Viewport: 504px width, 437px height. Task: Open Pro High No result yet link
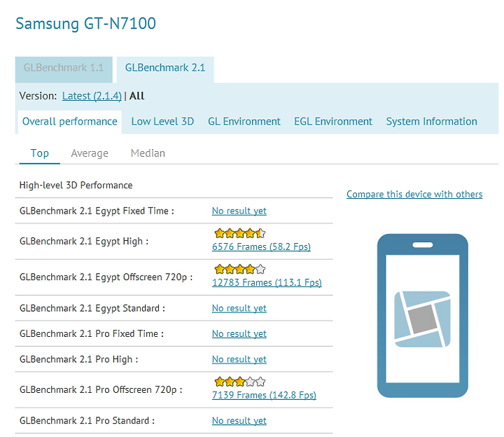(x=239, y=359)
